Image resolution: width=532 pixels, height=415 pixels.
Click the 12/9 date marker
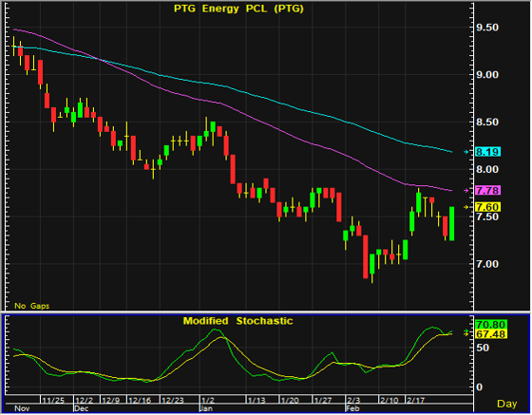[x=110, y=400]
